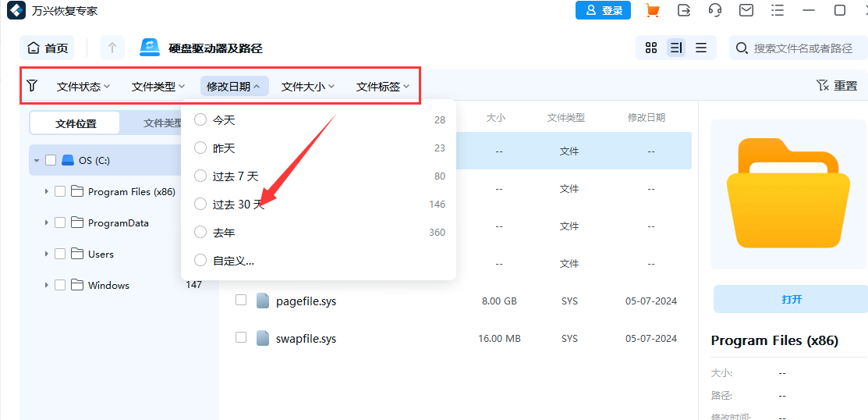Switch to plain list view
The width and height of the screenshot is (868, 420).
701,48
